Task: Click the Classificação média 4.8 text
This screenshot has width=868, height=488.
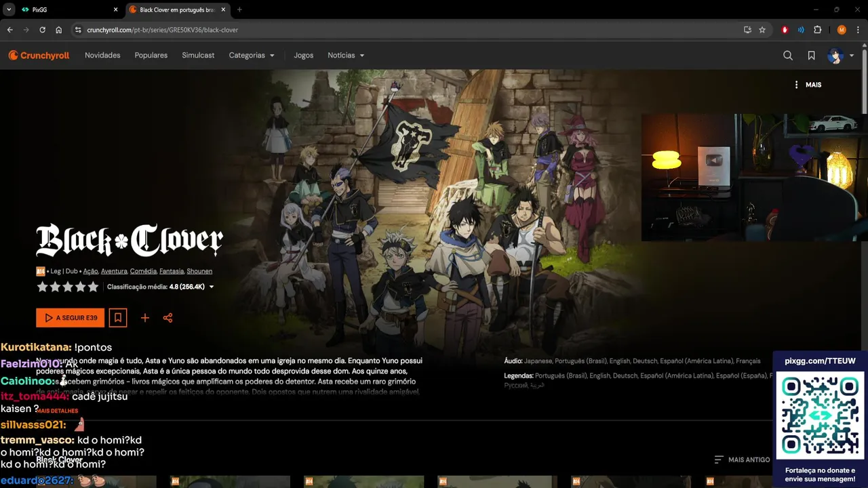Action: click(156, 287)
